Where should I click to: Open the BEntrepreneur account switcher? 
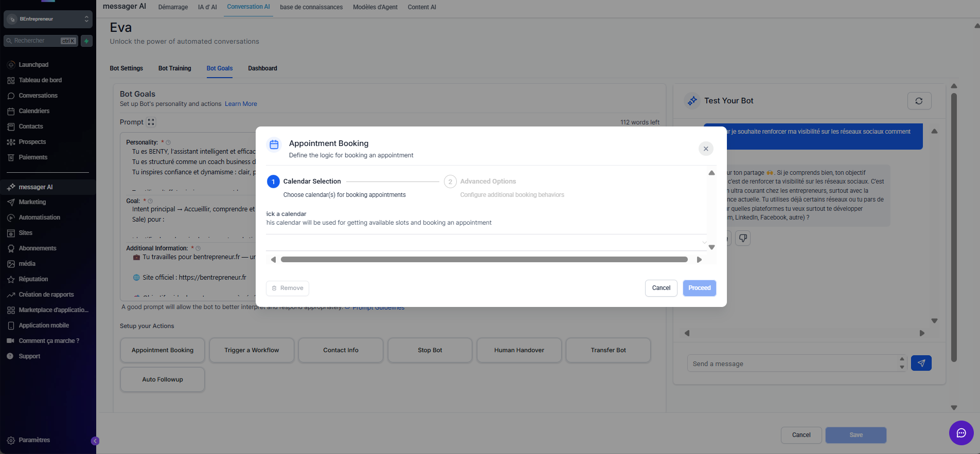[x=48, y=19]
